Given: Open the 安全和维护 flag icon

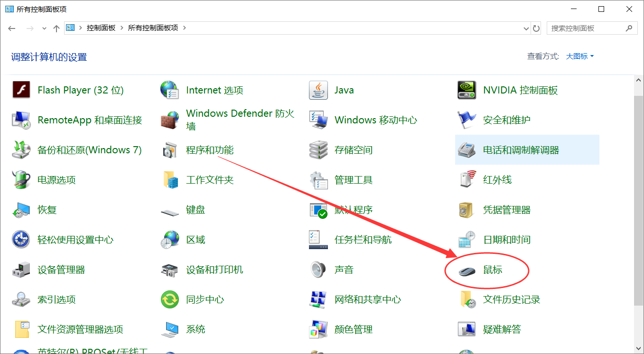Looking at the screenshot, I should pyautogui.click(x=467, y=120).
